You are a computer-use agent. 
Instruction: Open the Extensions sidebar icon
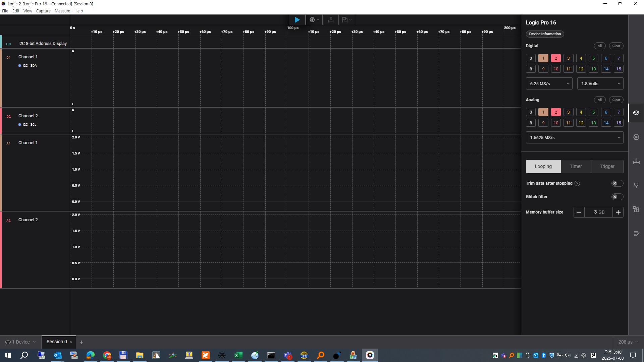[x=636, y=209]
